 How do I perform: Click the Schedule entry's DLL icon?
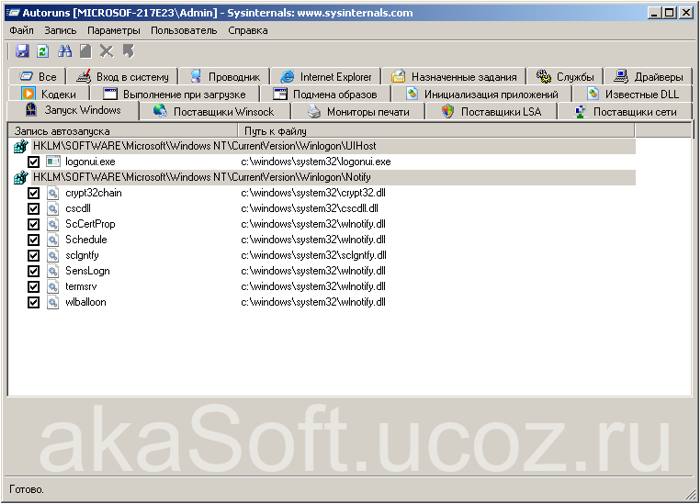point(53,240)
